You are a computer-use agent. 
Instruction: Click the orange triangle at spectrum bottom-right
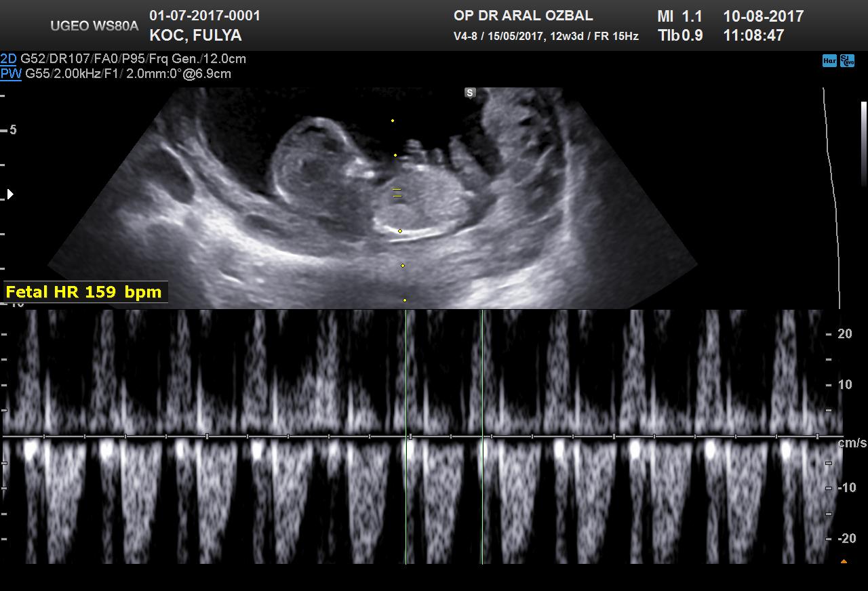point(844,561)
